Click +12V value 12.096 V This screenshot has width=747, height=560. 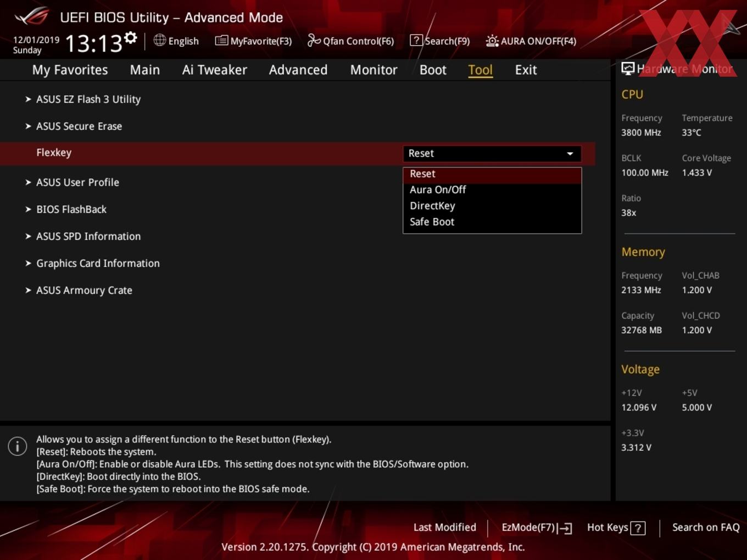coord(639,407)
